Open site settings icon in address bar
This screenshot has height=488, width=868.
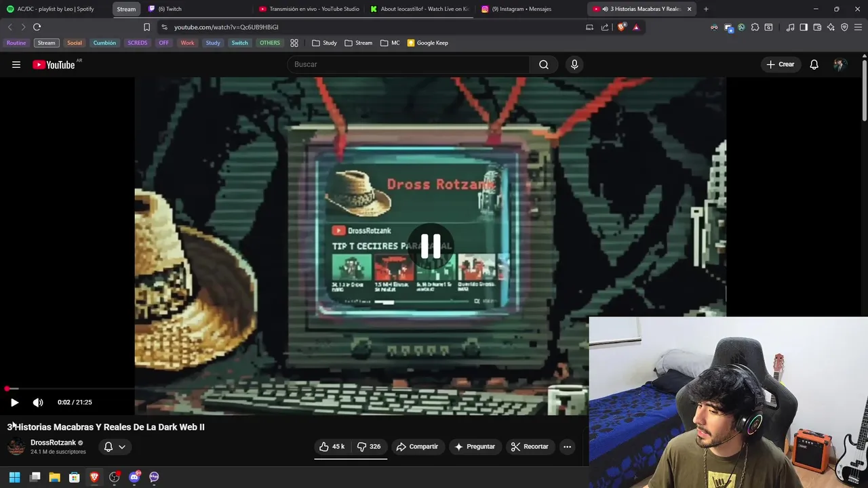(x=164, y=27)
